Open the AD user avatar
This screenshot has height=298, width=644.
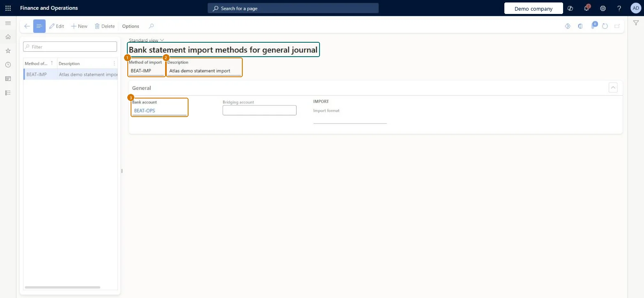click(x=635, y=8)
